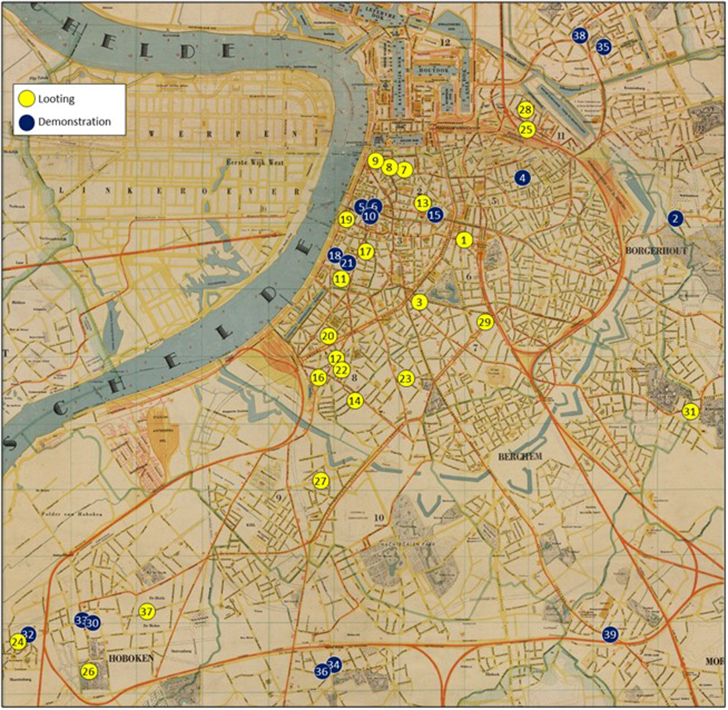Viewport: 728px width, 710px height.
Task: Select demonstration marker 2 near Borgerhout
Action: pyautogui.click(x=675, y=218)
